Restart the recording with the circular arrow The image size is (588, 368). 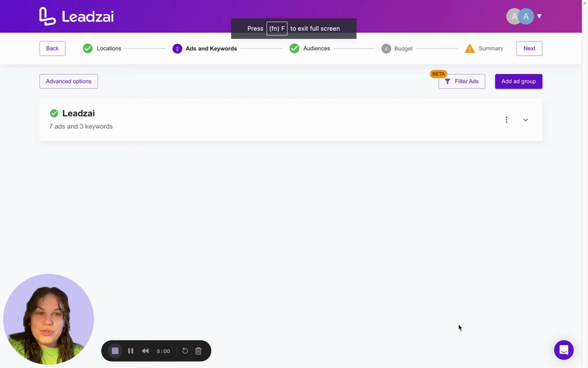185,351
